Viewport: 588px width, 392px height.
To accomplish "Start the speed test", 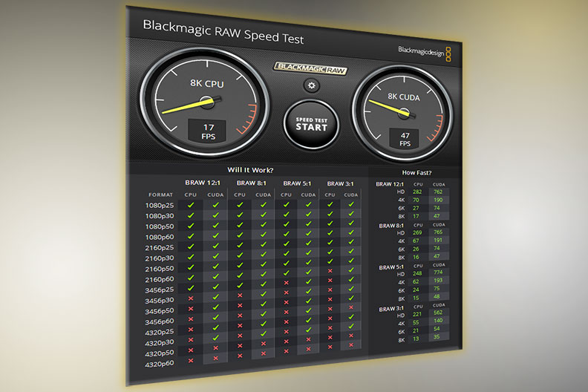I will click(x=311, y=124).
